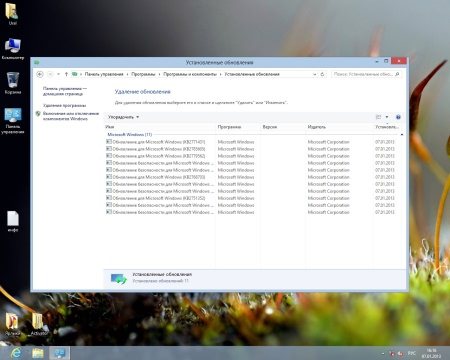Show hidden tray icons arrow
The image size is (450, 360).
click(x=383, y=353)
